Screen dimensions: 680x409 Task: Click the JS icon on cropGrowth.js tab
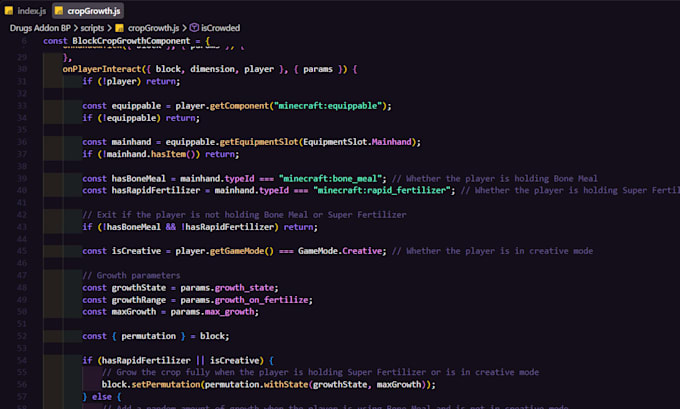[x=59, y=11]
